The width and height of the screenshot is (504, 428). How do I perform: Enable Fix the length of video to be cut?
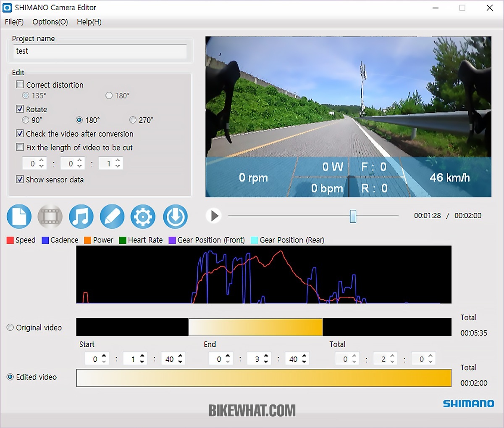click(20, 147)
